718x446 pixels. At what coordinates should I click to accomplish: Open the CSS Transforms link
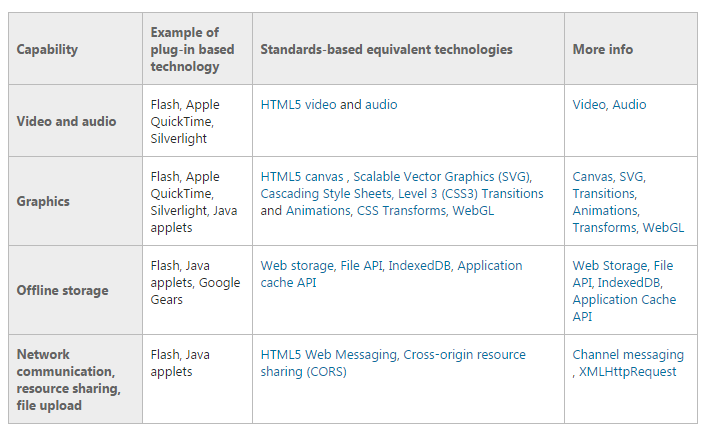click(401, 211)
